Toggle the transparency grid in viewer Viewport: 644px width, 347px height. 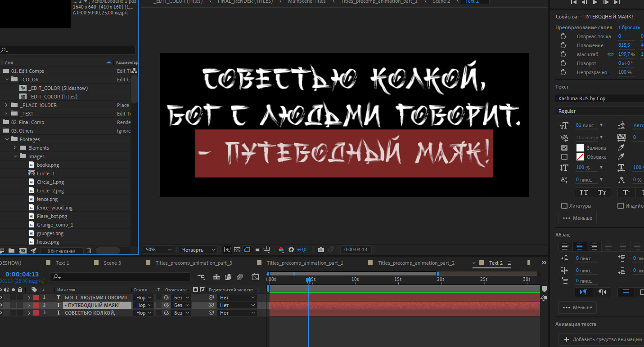(x=237, y=249)
